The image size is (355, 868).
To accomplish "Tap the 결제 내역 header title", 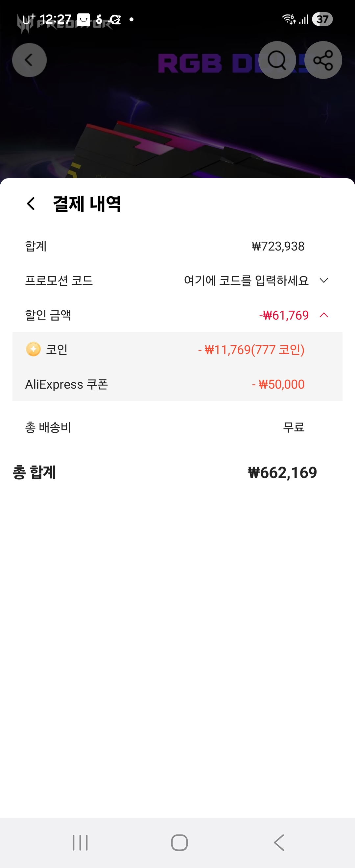I will click(x=87, y=204).
